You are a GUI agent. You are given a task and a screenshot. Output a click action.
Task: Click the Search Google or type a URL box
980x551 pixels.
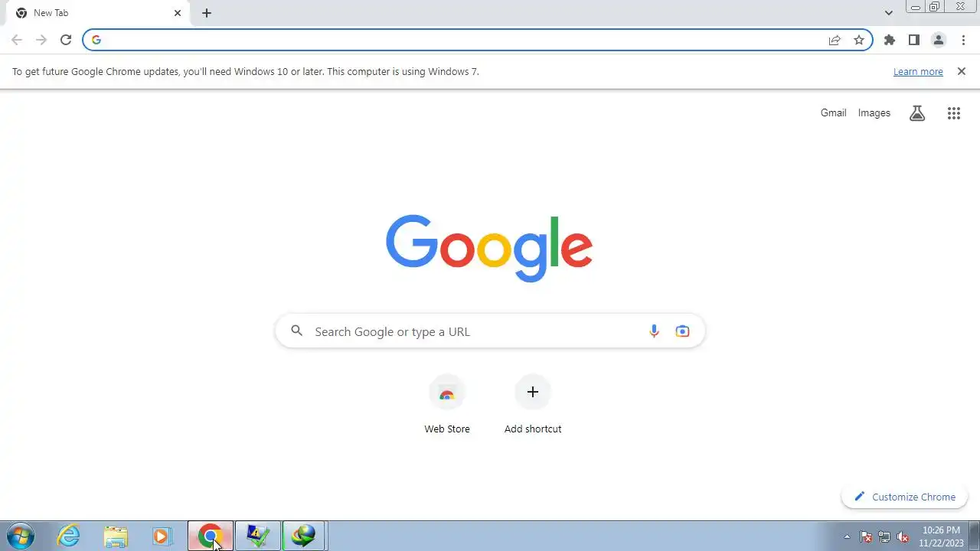point(490,331)
